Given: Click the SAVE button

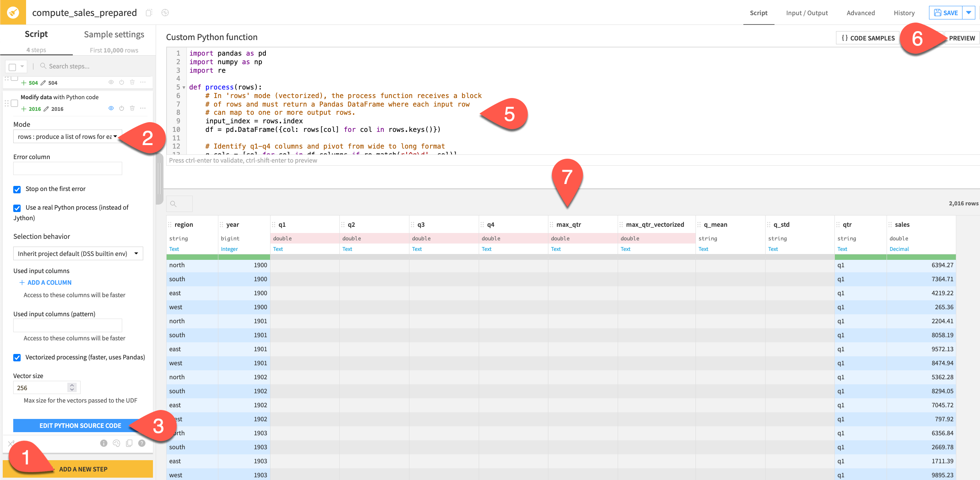Looking at the screenshot, I should [946, 13].
